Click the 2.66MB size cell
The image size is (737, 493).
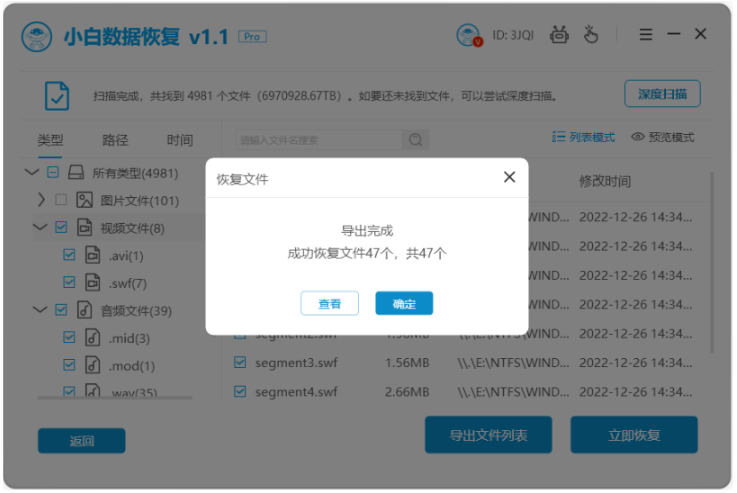coord(407,392)
